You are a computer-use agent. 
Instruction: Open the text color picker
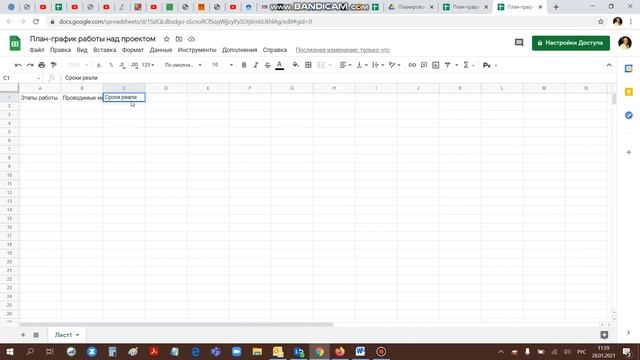click(x=280, y=65)
